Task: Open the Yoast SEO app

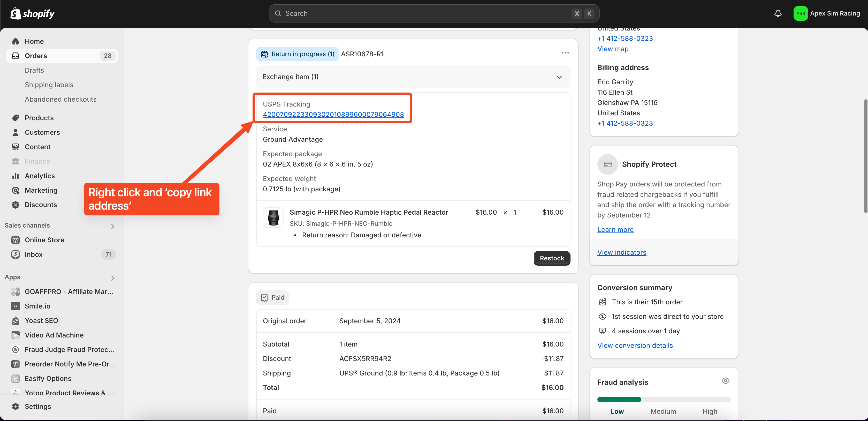Action: pyautogui.click(x=41, y=320)
